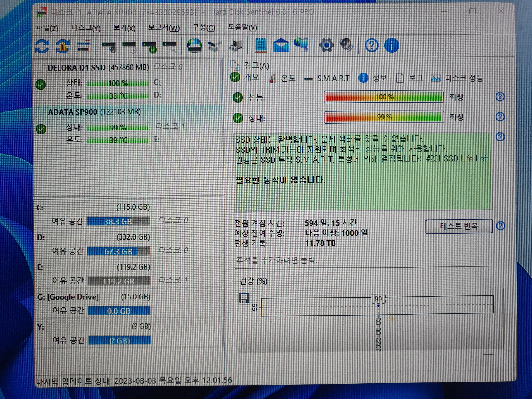The width and height of the screenshot is (532, 399).
Task: Click the Y: 여유 공간 (? GB) bar
Action: [120, 341]
